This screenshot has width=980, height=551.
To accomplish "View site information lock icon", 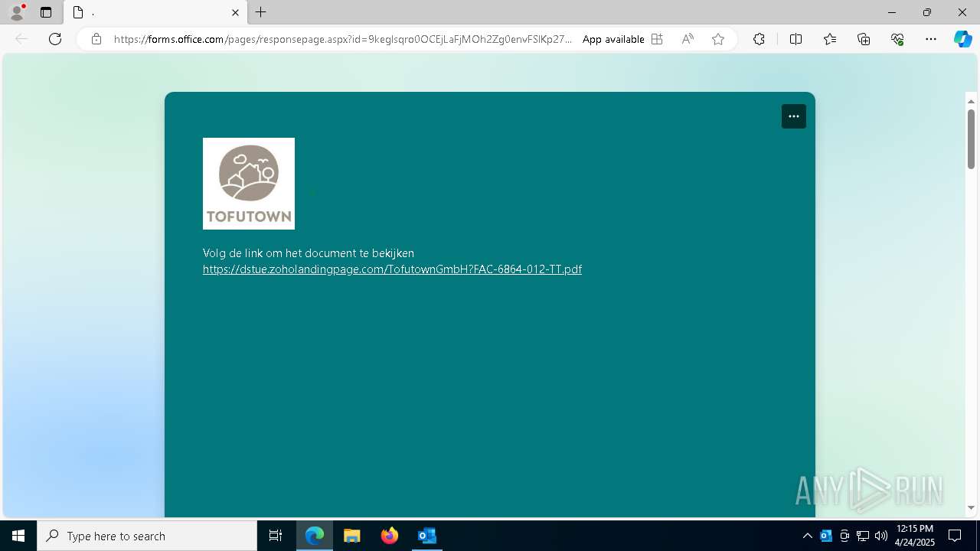I will [96, 39].
